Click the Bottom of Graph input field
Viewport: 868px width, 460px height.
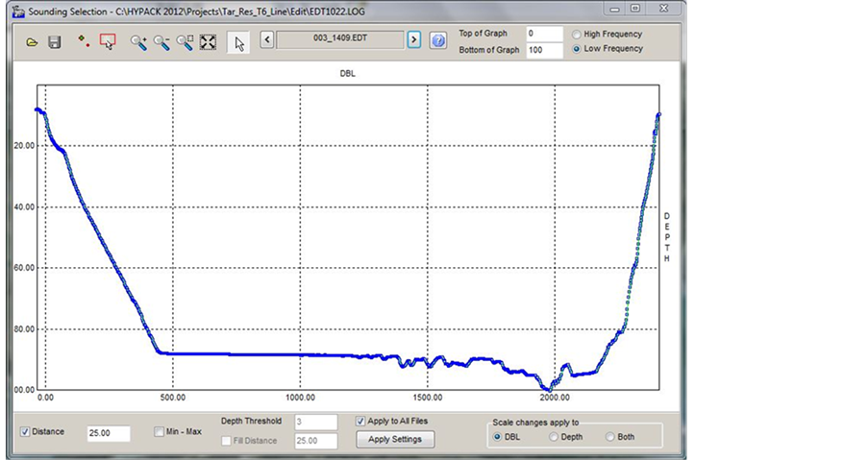pos(544,50)
